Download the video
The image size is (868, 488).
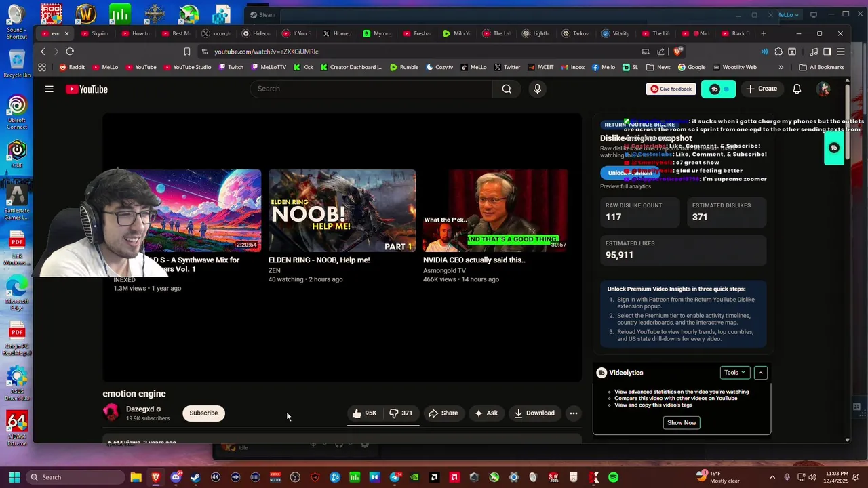(x=534, y=413)
